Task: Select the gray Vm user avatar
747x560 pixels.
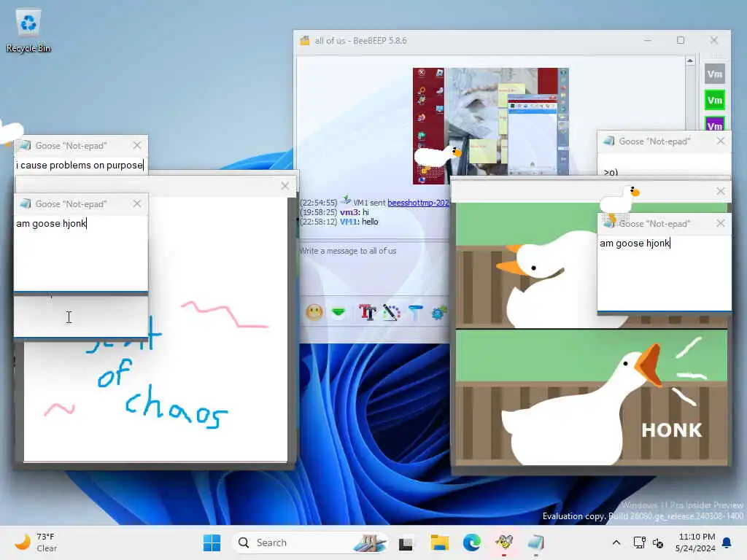Action: 714,74
